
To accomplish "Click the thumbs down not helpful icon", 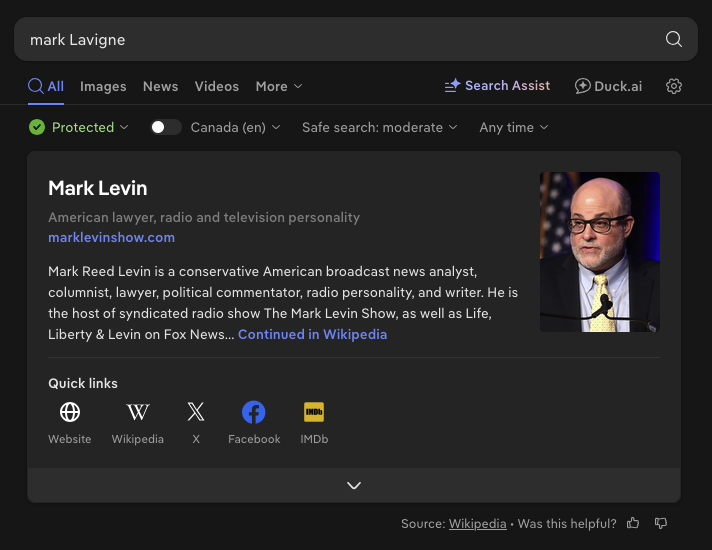I will [x=661, y=523].
